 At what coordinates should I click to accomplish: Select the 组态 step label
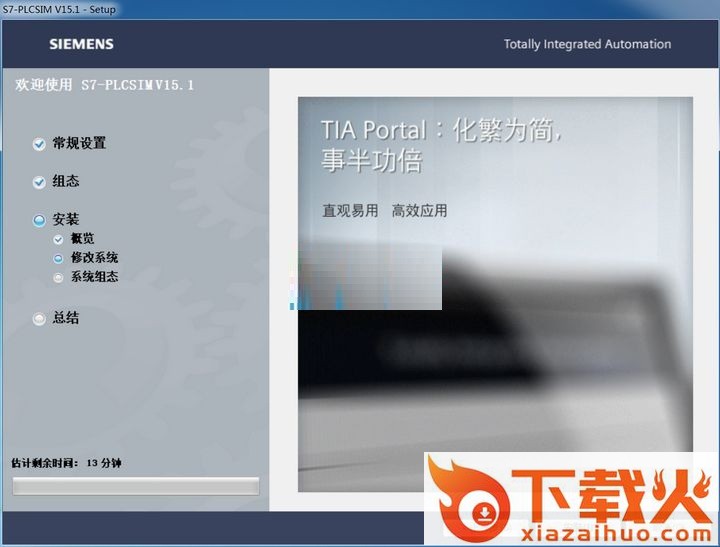(x=66, y=181)
